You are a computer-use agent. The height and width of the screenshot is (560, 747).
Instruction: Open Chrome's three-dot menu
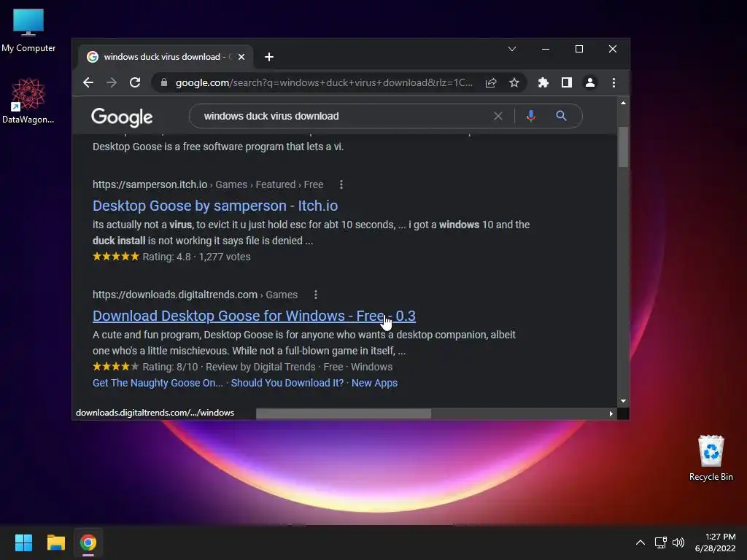[x=614, y=83]
